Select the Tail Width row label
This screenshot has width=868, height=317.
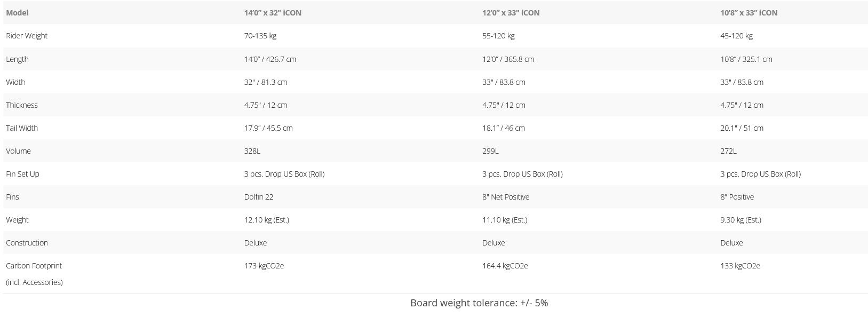point(22,128)
